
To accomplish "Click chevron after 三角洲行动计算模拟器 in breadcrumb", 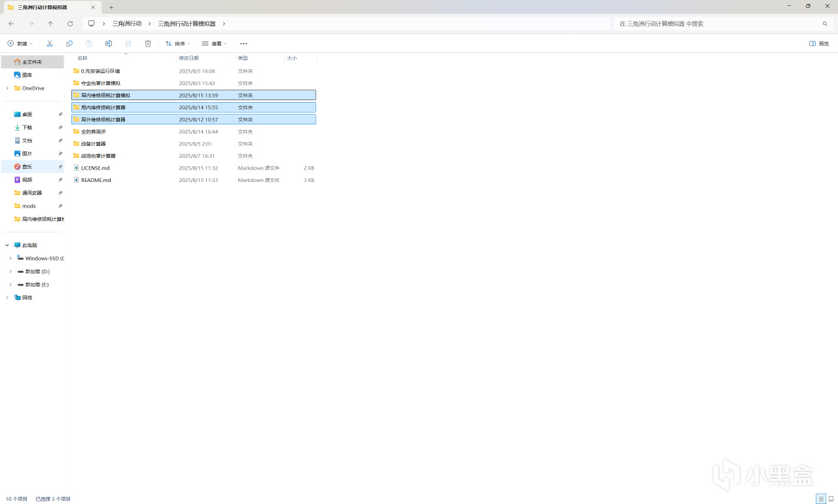I will coord(224,24).
